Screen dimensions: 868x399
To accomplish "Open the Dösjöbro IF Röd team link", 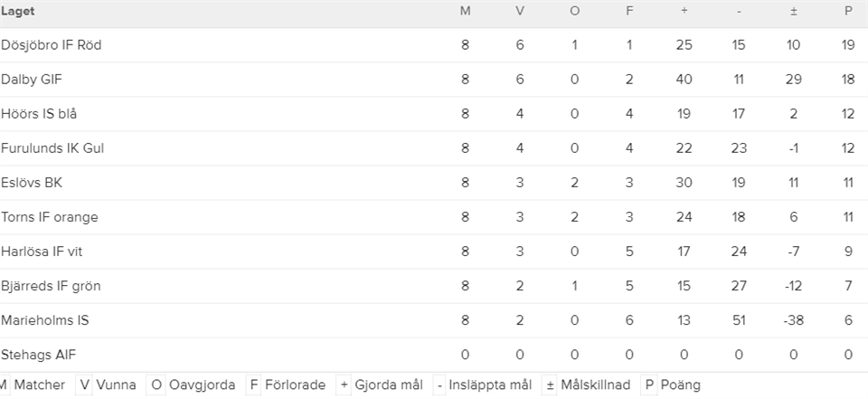I will click(x=51, y=45).
